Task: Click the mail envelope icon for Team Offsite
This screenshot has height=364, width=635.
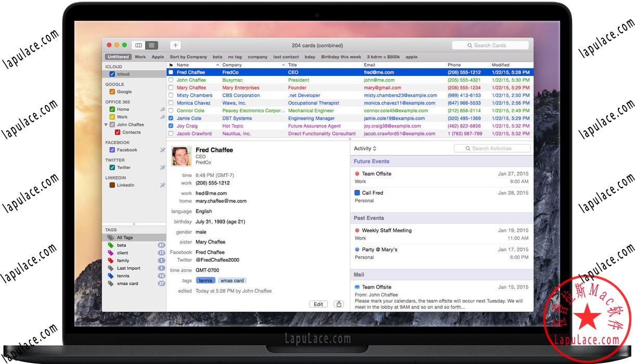Action: click(x=357, y=287)
